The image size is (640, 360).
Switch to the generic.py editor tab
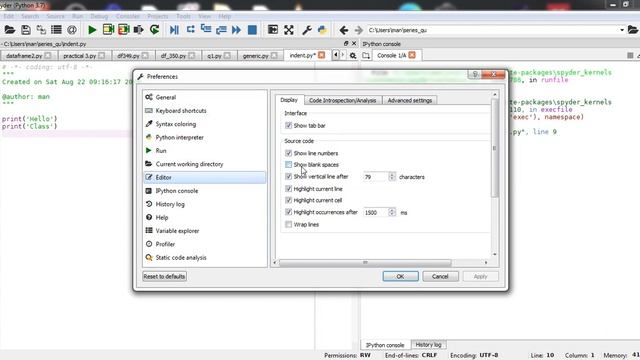pyautogui.click(x=260, y=56)
